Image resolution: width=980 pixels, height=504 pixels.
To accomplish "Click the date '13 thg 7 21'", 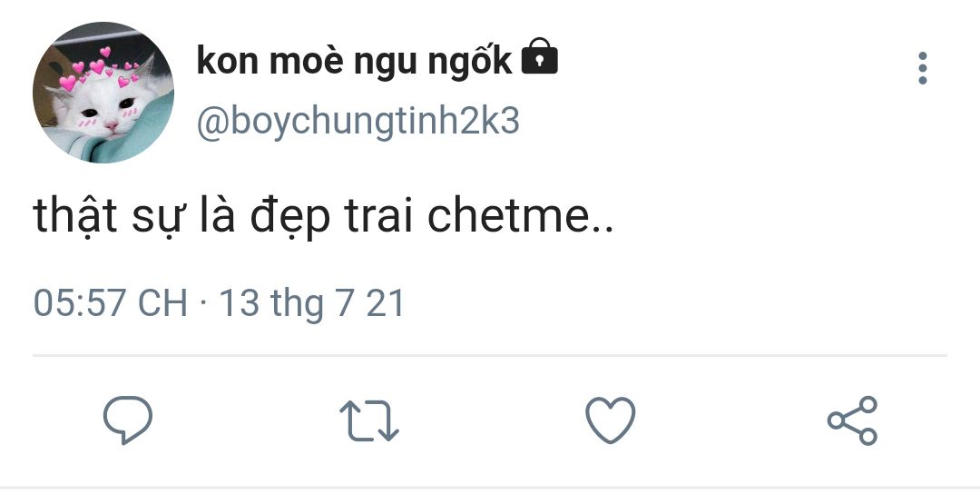I will tap(312, 304).
